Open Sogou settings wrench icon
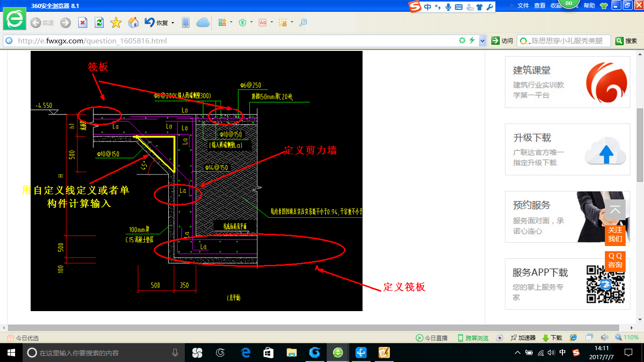644x362 pixels. coord(489,7)
